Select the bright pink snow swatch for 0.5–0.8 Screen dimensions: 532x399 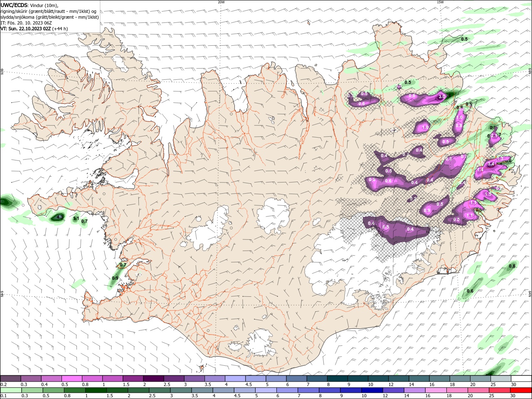(71, 379)
